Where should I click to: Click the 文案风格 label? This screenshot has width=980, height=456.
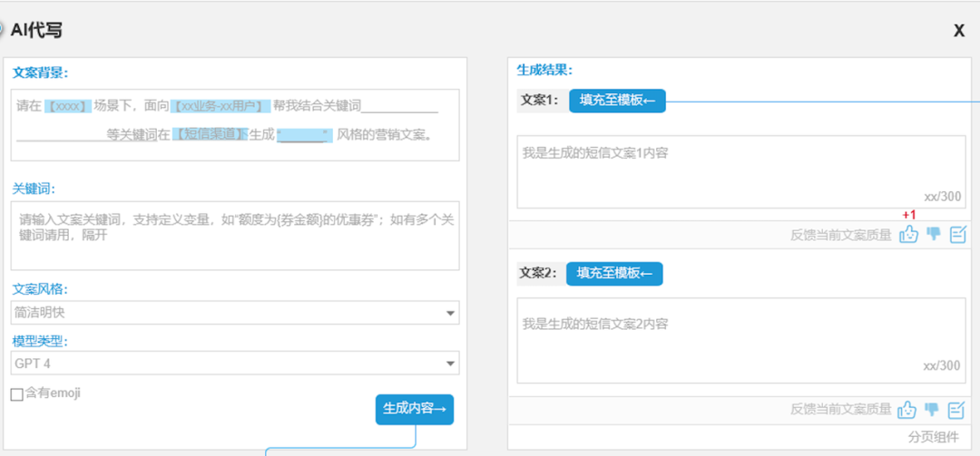tap(40, 290)
